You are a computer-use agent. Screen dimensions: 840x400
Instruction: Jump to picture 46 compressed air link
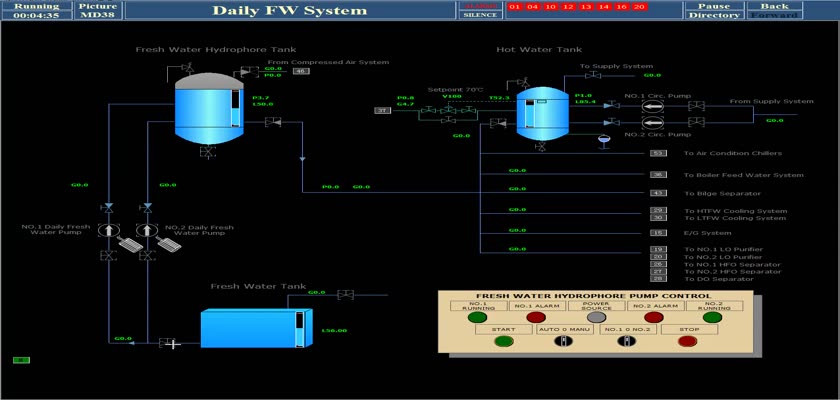coord(301,71)
